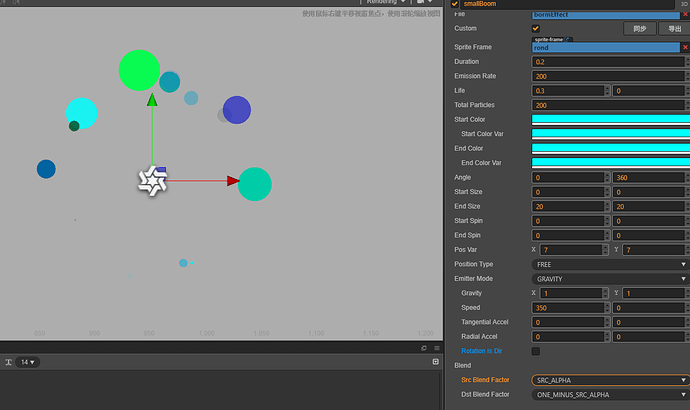Click the Angle value stepper arrows
This screenshot has width=690, height=410.
coord(607,178)
